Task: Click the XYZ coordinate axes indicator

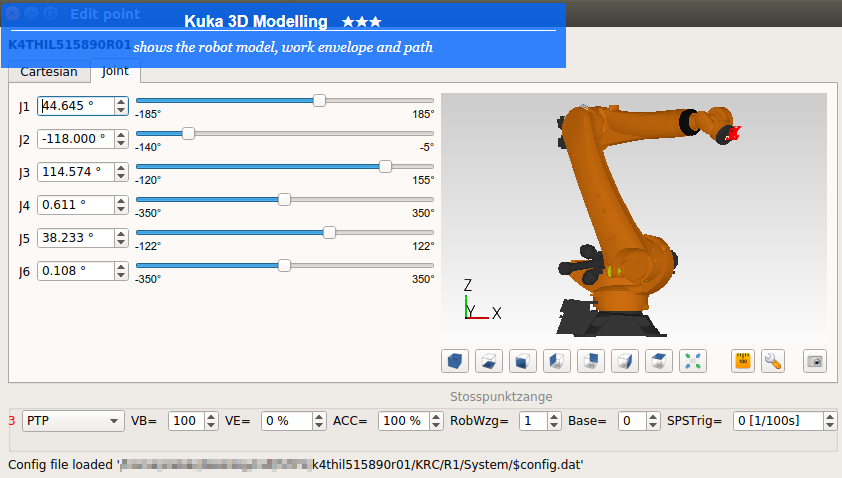Action: (482, 300)
